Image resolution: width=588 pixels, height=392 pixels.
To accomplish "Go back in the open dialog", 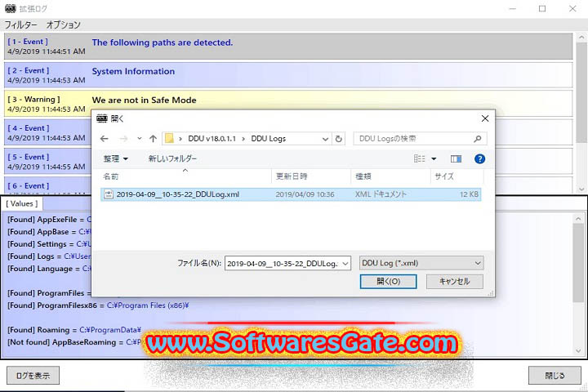I will (105, 139).
